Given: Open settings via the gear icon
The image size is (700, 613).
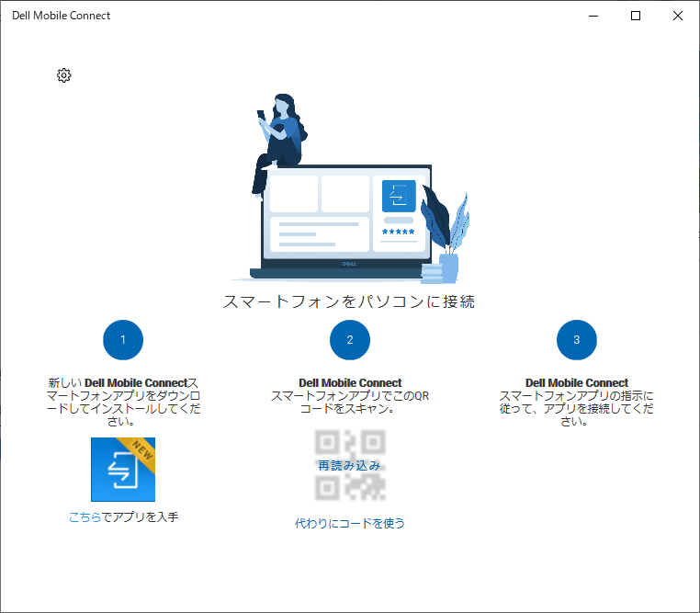Looking at the screenshot, I should pos(63,75).
